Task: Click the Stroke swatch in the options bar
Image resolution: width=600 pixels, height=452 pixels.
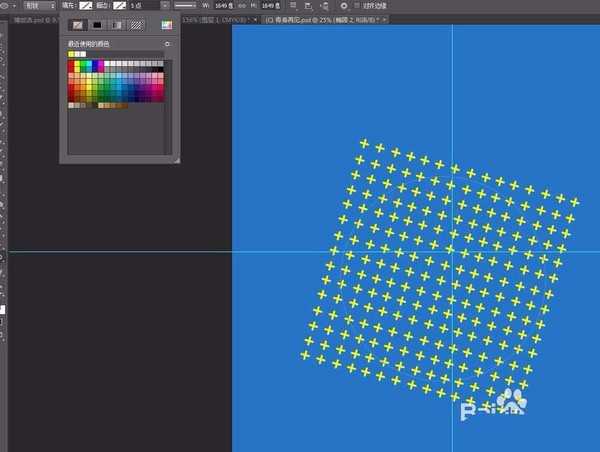Action: pyautogui.click(x=119, y=6)
